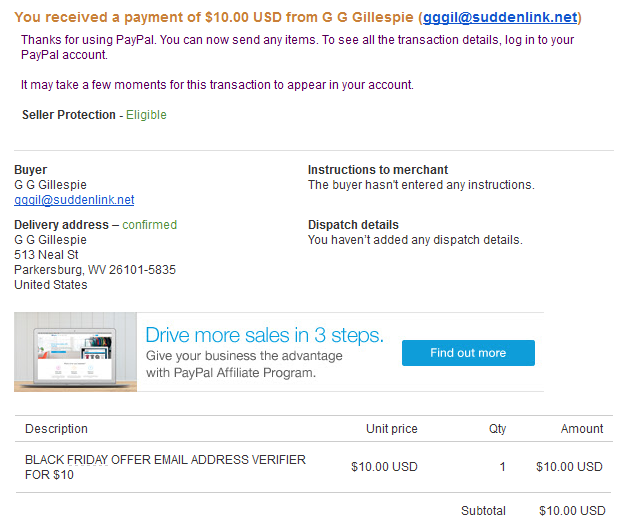Open buyer email link under G G Gillespie

point(74,200)
